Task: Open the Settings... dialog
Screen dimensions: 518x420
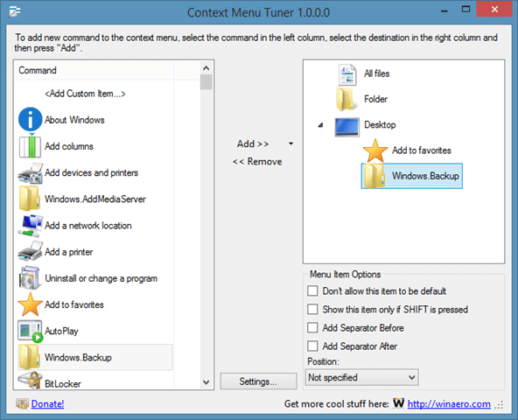Action: (x=258, y=381)
